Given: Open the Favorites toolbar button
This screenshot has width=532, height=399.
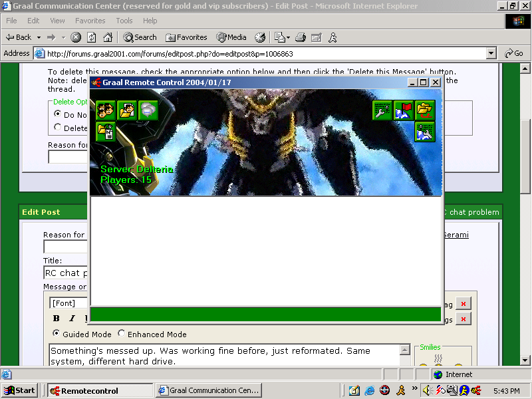Looking at the screenshot, I should click(x=186, y=37).
